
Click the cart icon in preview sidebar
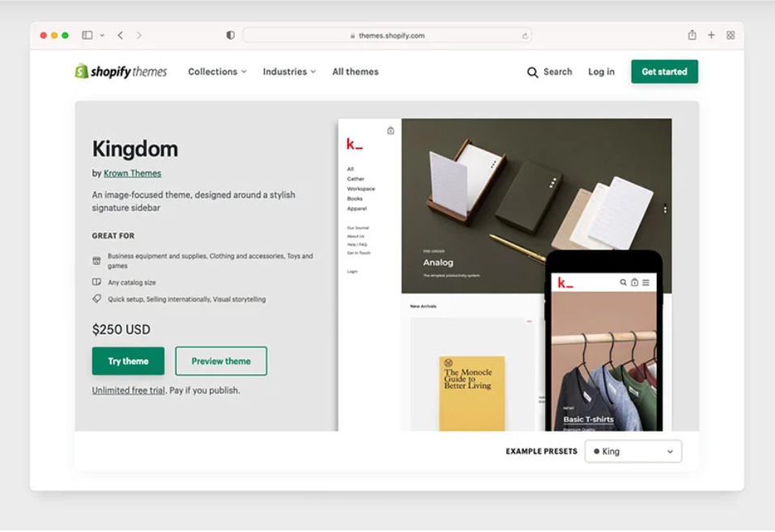[390, 130]
